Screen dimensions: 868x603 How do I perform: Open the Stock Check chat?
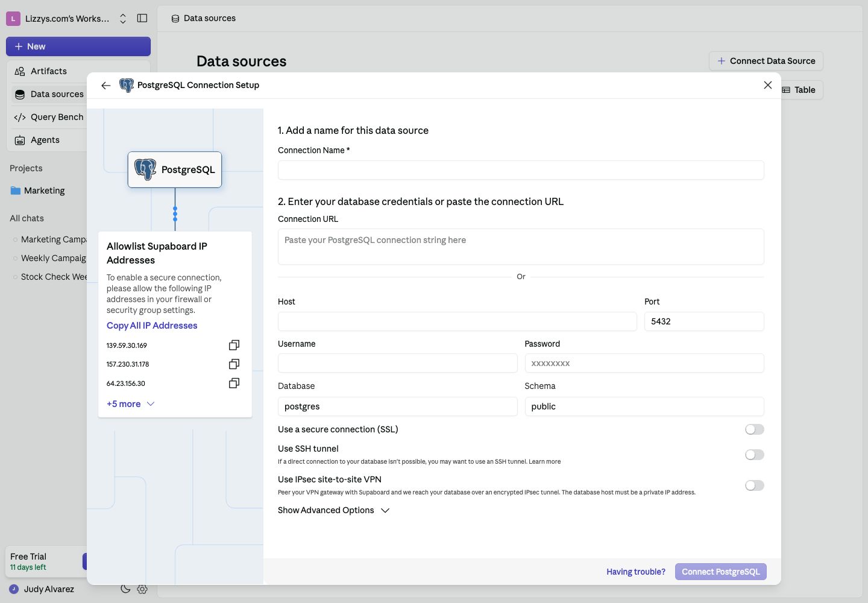click(x=53, y=277)
